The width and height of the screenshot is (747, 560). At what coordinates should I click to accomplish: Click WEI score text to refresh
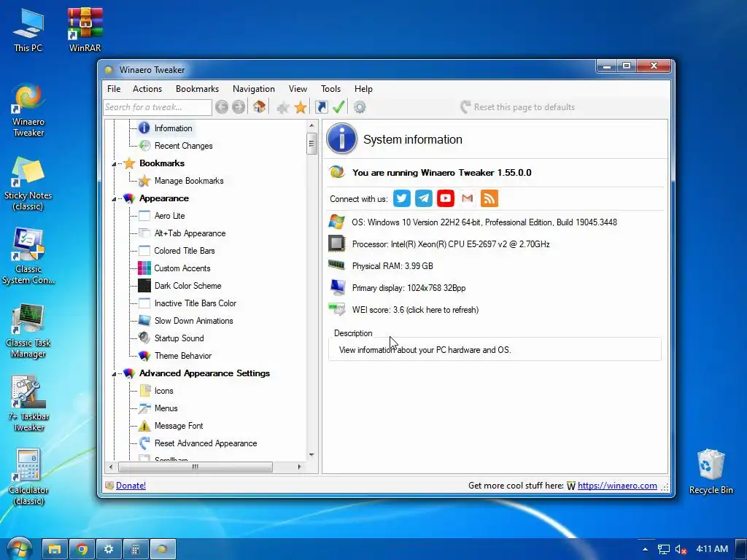[x=415, y=309]
